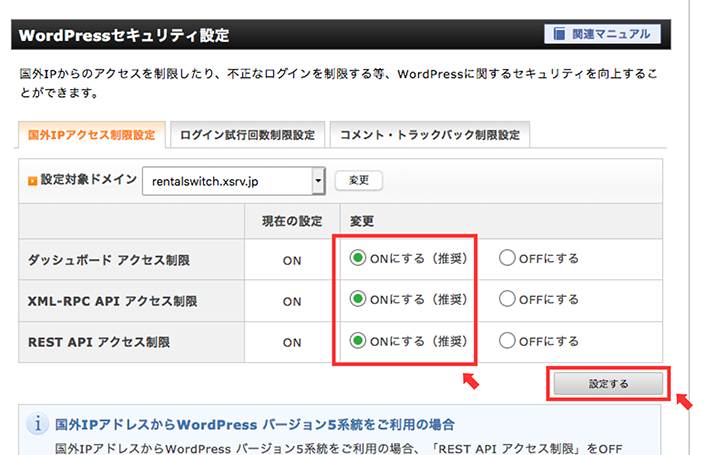The width and height of the screenshot is (720, 455).
Task: Click the 国外IPアドレスからWordPress バージョン5系統 notice heading
Action: click(x=255, y=425)
